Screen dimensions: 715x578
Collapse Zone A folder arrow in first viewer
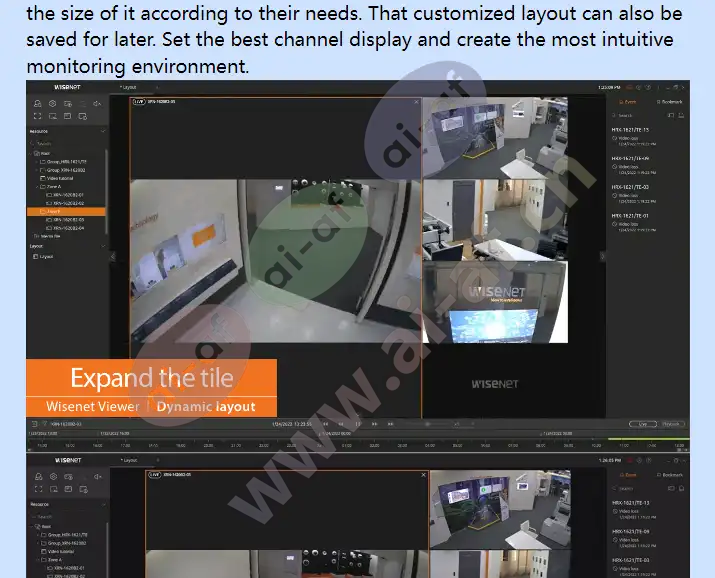tap(37, 186)
